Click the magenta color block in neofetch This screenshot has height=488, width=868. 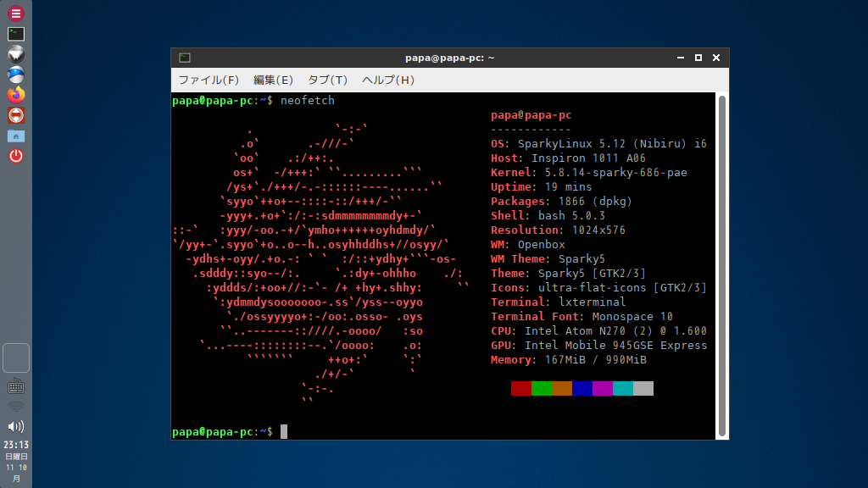point(603,388)
